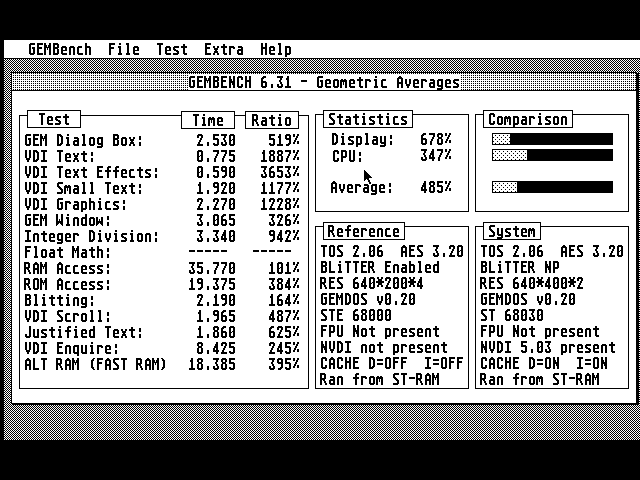Click the Comparison panel heading
The height and width of the screenshot is (480, 640).
tap(528, 119)
